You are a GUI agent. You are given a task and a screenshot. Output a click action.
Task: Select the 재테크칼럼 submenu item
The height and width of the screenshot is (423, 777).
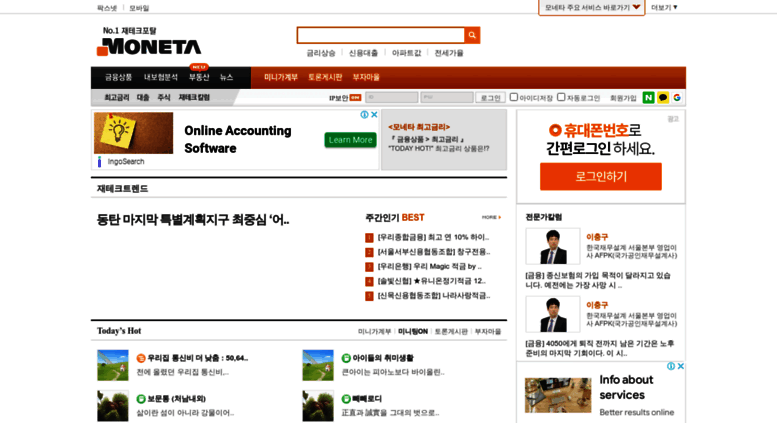point(194,98)
